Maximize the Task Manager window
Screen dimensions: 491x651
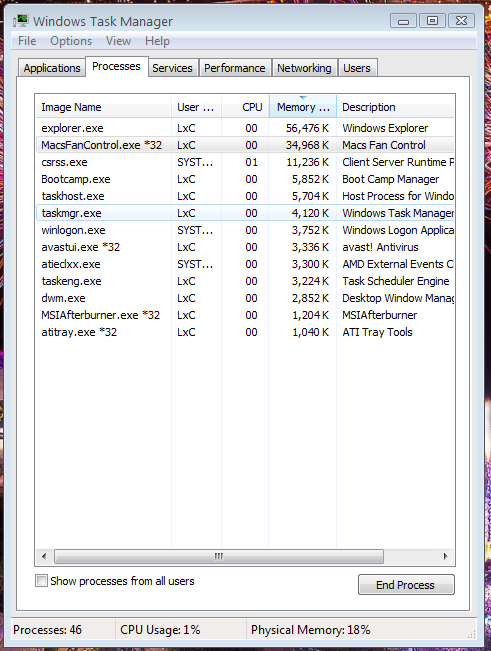tap(432, 21)
